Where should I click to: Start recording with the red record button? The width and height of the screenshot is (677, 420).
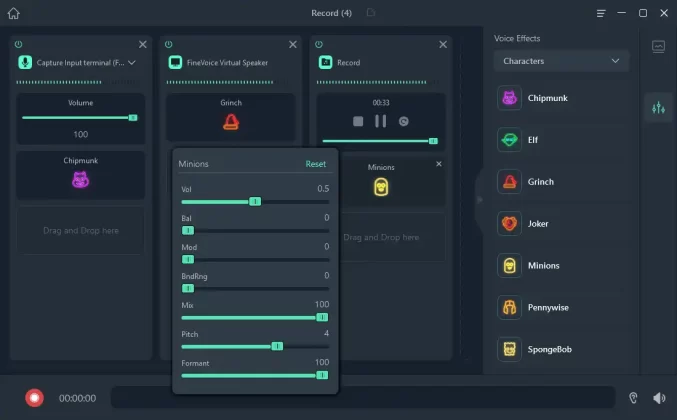pyautogui.click(x=35, y=398)
